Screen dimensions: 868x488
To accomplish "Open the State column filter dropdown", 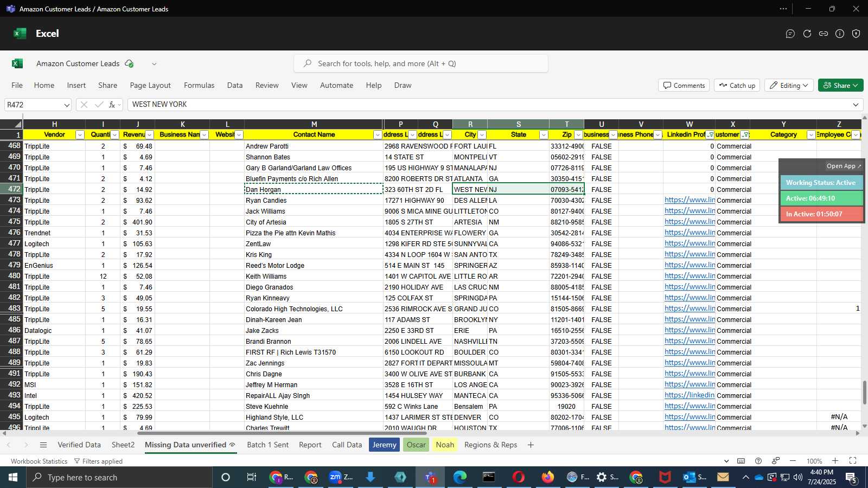I will tap(544, 135).
